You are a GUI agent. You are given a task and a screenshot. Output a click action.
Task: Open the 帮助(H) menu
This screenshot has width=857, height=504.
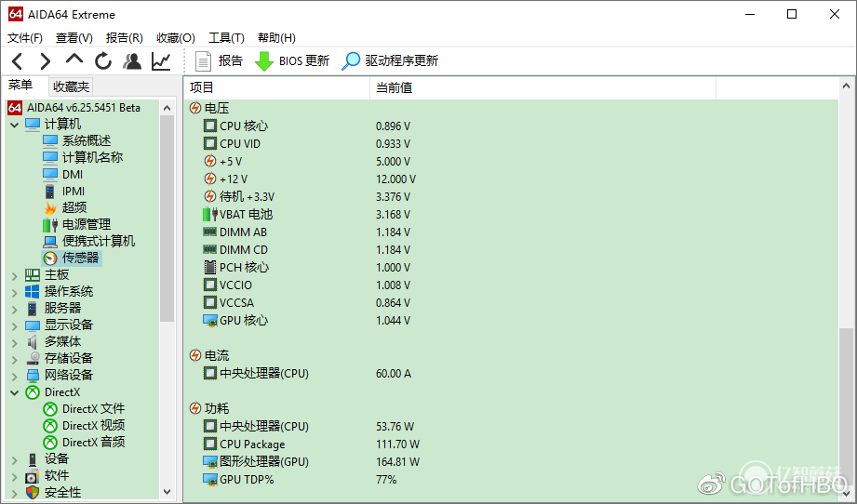pos(276,38)
